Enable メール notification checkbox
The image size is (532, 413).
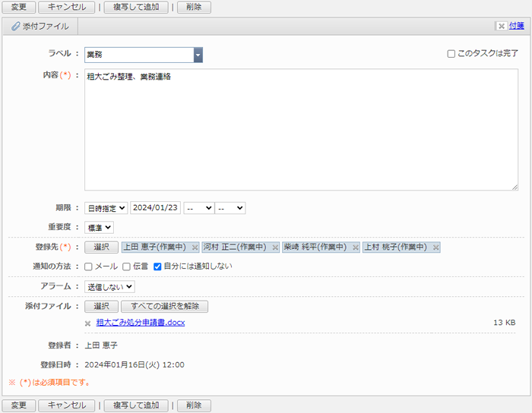pyautogui.click(x=89, y=266)
